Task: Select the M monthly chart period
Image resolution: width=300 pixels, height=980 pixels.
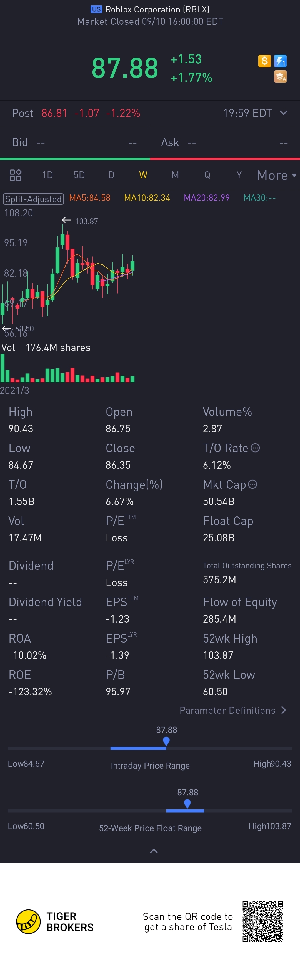Action: coord(175,175)
